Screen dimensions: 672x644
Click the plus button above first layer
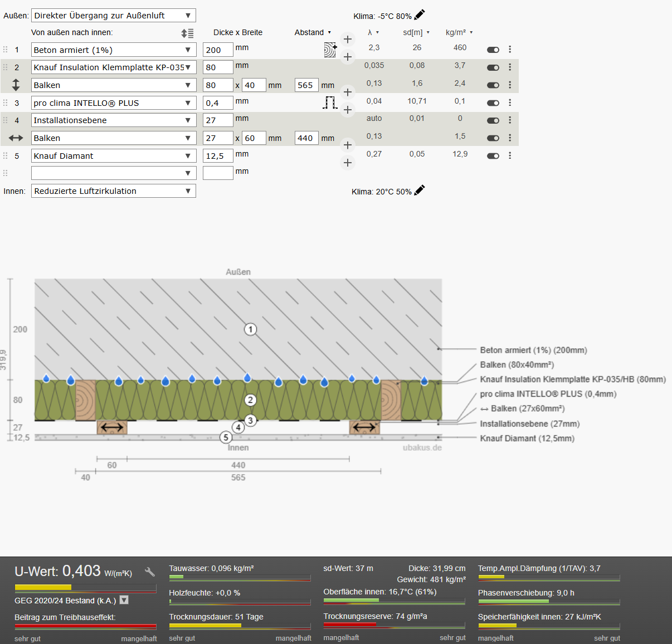point(348,39)
